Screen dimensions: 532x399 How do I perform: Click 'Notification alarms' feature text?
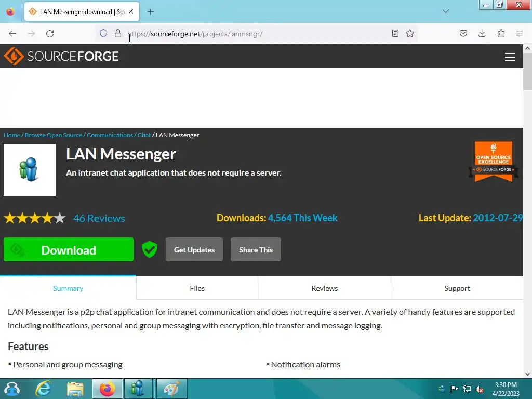pyautogui.click(x=305, y=364)
